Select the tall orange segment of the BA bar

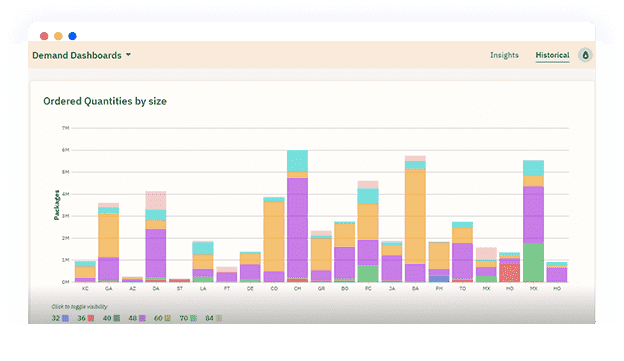click(x=415, y=216)
